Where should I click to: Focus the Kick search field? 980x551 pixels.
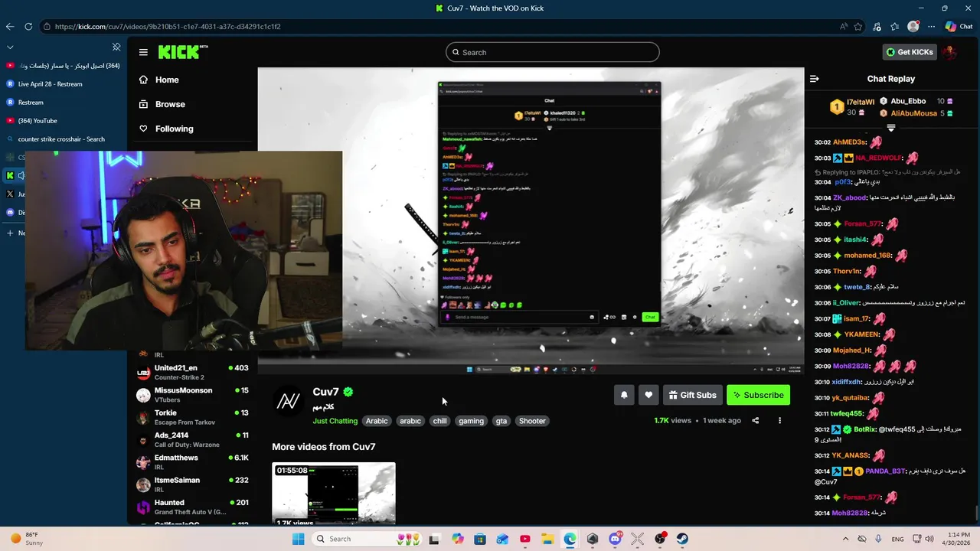pyautogui.click(x=552, y=52)
